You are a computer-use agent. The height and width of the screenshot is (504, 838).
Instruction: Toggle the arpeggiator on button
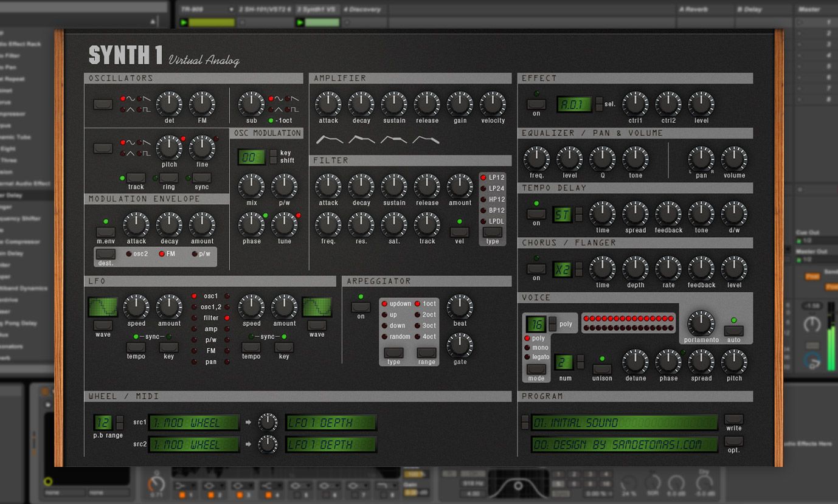click(361, 307)
